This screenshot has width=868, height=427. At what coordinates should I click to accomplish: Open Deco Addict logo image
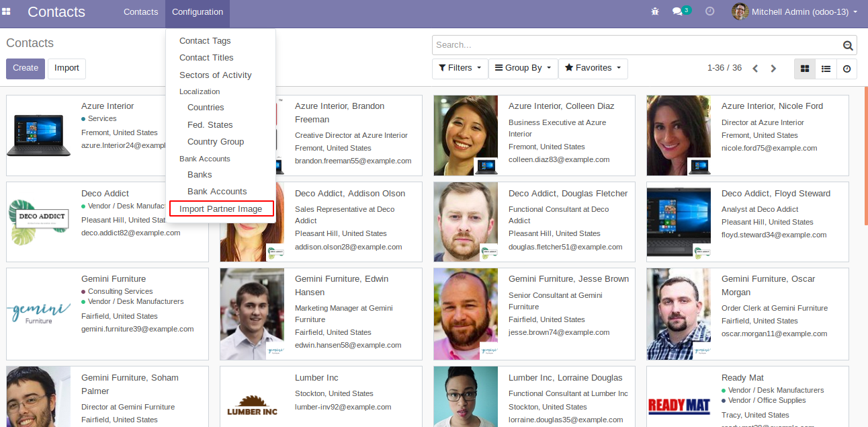[38, 222]
